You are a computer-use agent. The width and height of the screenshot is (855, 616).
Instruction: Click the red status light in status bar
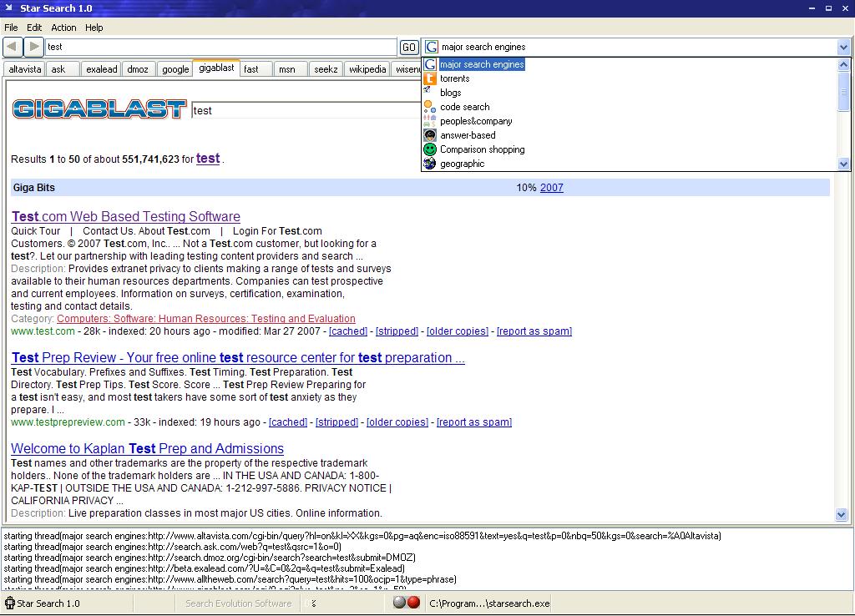[x=413, y=603]
